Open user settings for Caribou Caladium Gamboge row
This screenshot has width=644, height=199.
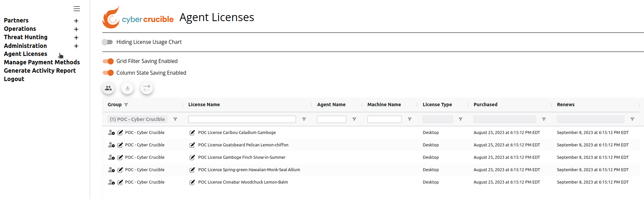(x=111, y=133)
